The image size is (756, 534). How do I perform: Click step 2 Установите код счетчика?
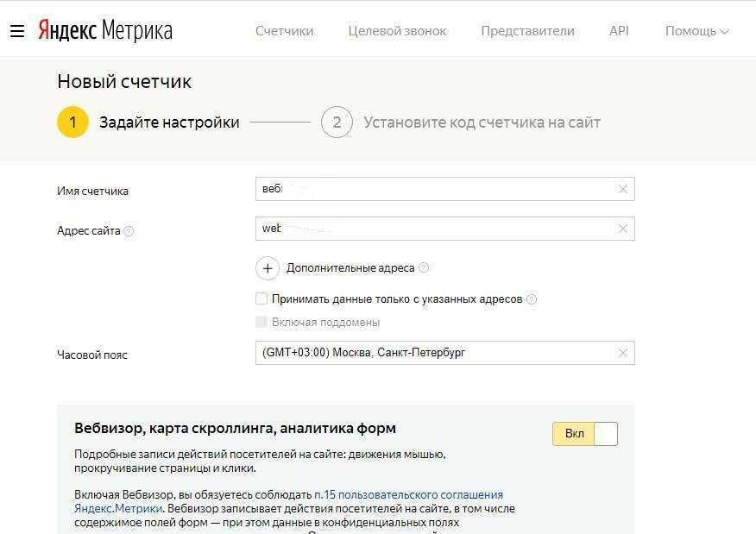click(337, 123)
